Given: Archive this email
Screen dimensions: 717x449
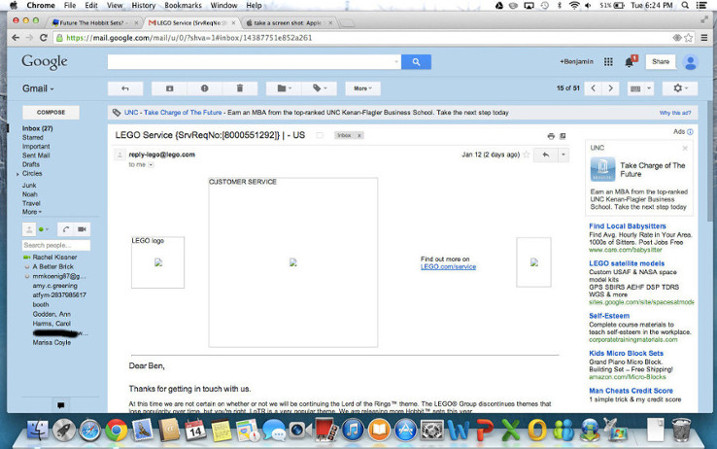Looking at the screenshot, I should click(169, 88).
